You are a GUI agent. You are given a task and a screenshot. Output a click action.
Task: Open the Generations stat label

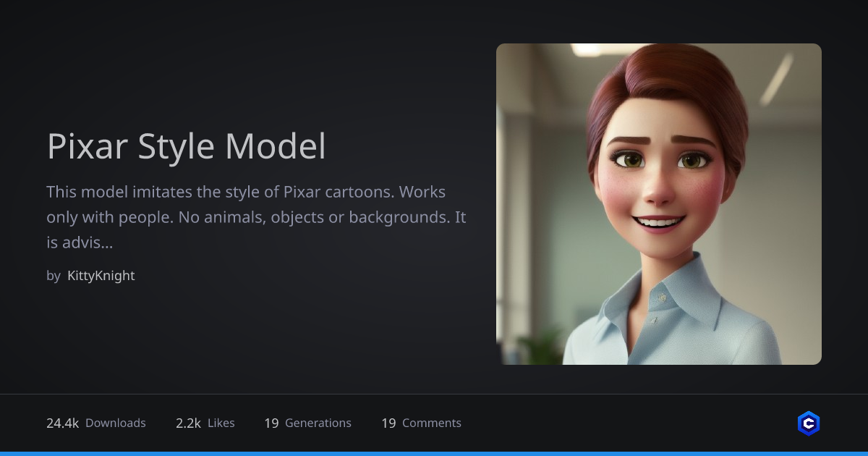[x=318, y=423]
